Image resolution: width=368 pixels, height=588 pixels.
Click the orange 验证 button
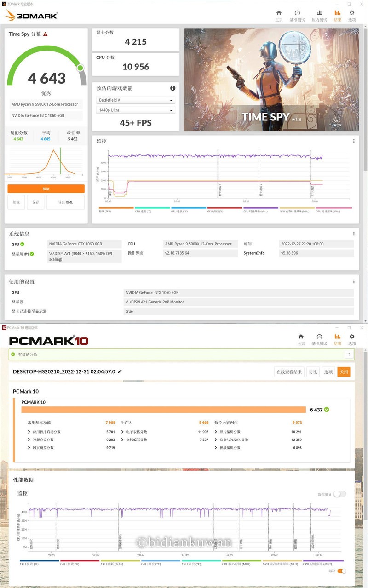(x=46, y=188)
